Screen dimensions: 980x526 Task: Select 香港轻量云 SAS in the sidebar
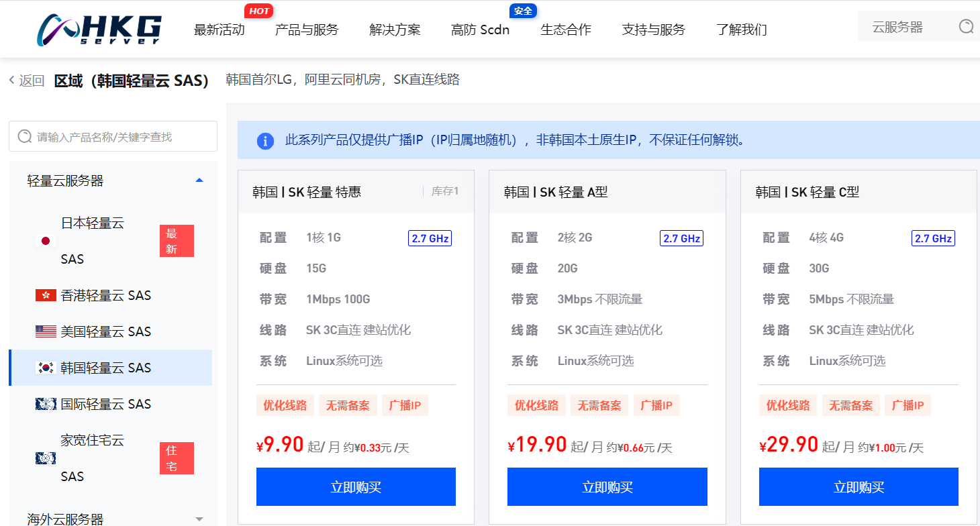coord(111,295)
